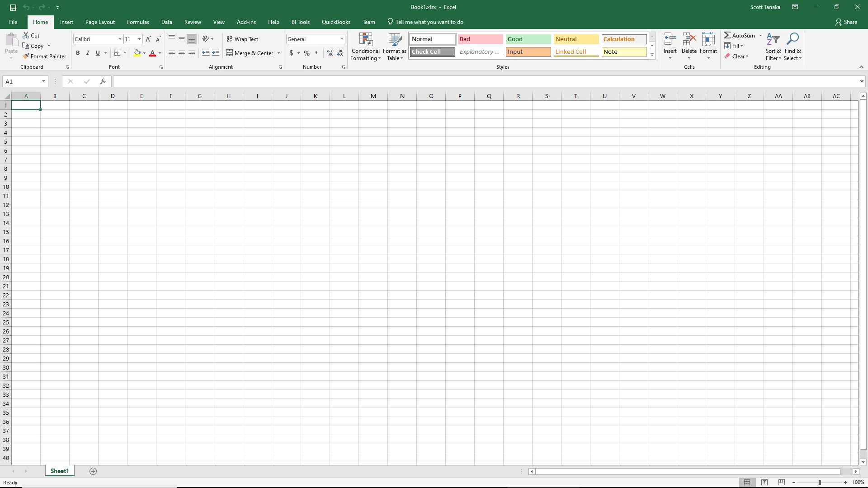This screenshot has height=488, width=868.
Task: Click the Save icon in title bar
Action: (13, 7)
